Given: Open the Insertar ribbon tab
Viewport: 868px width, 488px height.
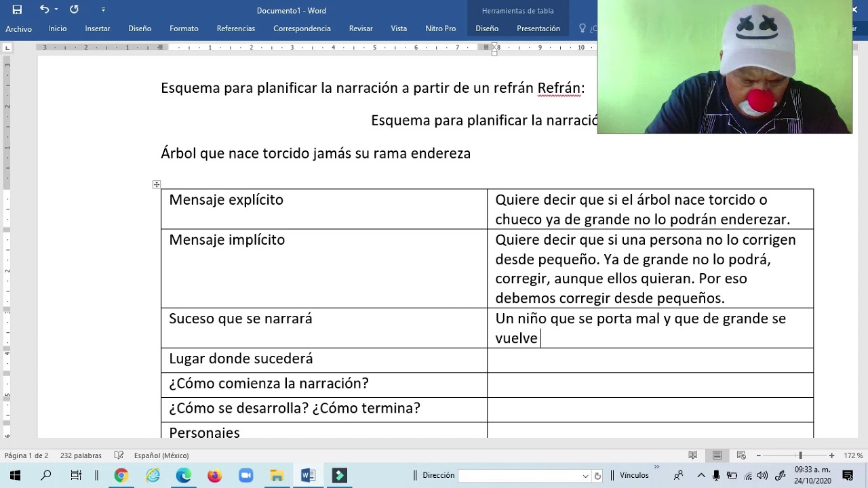Looking at the screenshot, I should (98, 28).
